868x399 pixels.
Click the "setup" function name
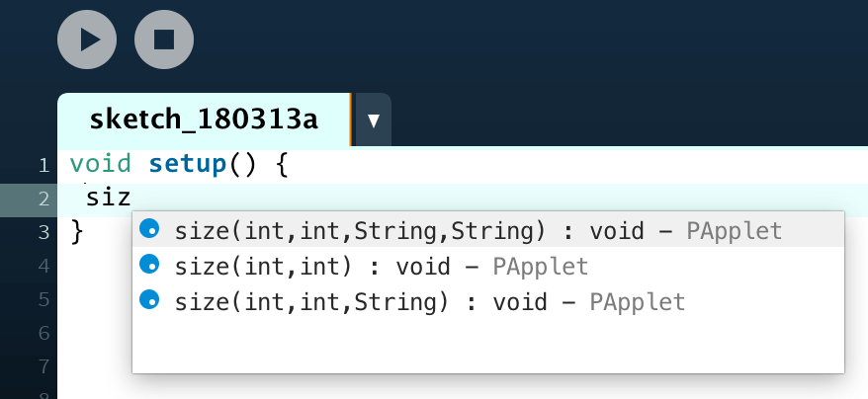pyautogui.click(x=187, y=165)
